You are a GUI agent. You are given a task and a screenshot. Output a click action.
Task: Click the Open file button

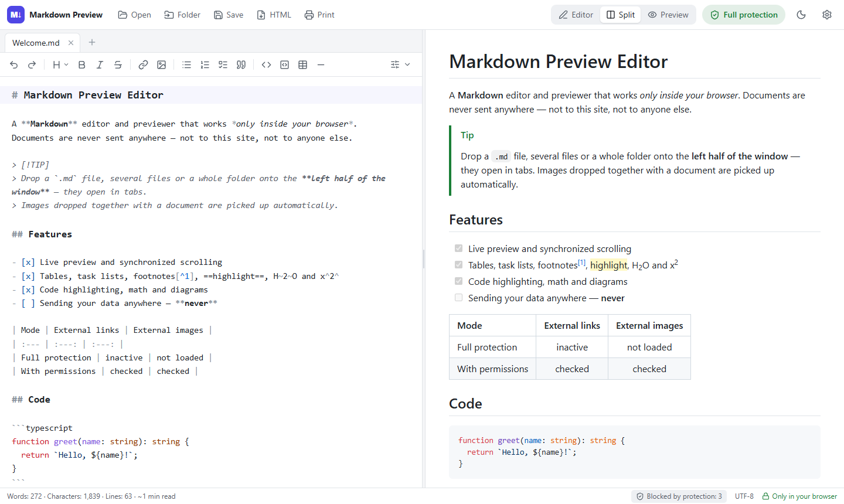click(x=135, y=15)
